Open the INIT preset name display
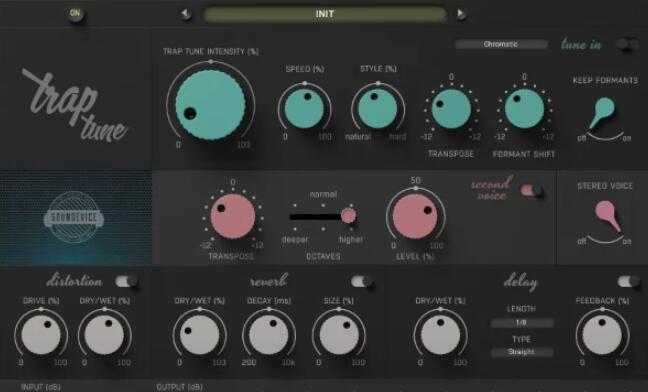This screenshot has height=392, width=648. point(325,14)
